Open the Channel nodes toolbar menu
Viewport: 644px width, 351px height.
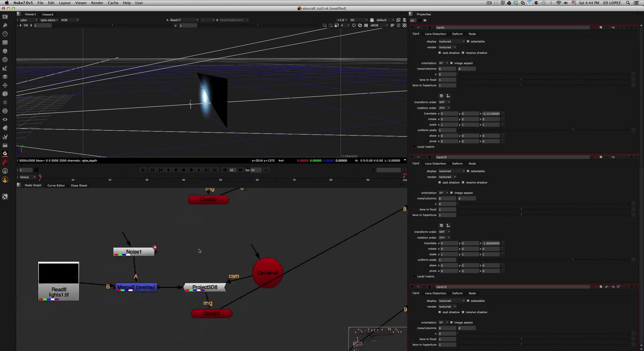coord(5,43)
